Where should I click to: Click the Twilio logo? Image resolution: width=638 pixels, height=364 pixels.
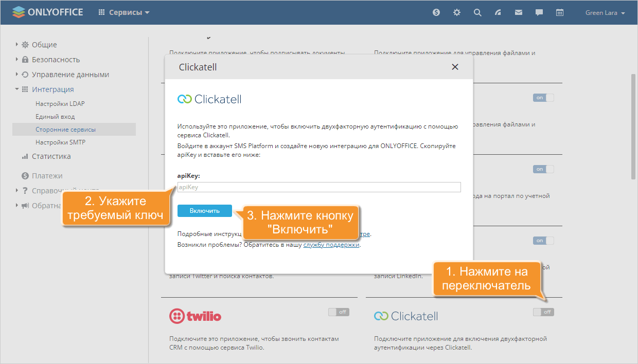(195, 316)
